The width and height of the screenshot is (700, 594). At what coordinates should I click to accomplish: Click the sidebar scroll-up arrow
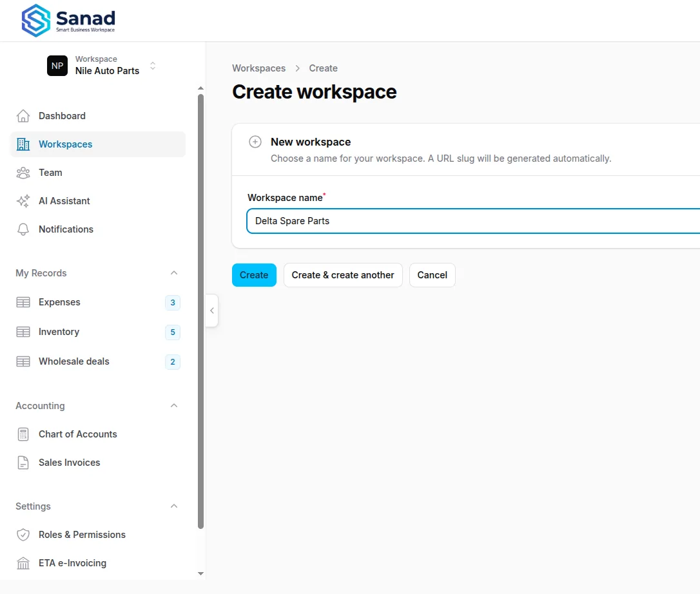[x=201, y=88]
